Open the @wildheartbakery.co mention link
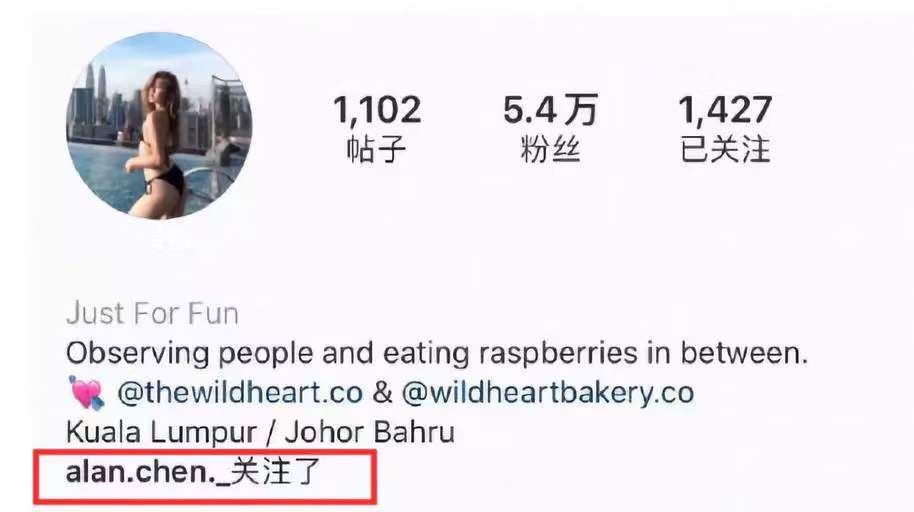The width and height of the screenshot is (914, 512). 548,392
